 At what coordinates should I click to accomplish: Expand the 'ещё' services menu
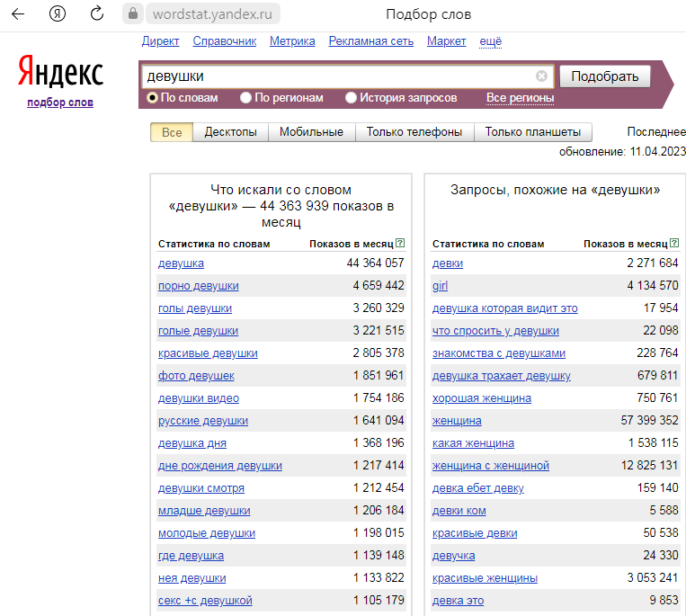click(x=490, y=41)
